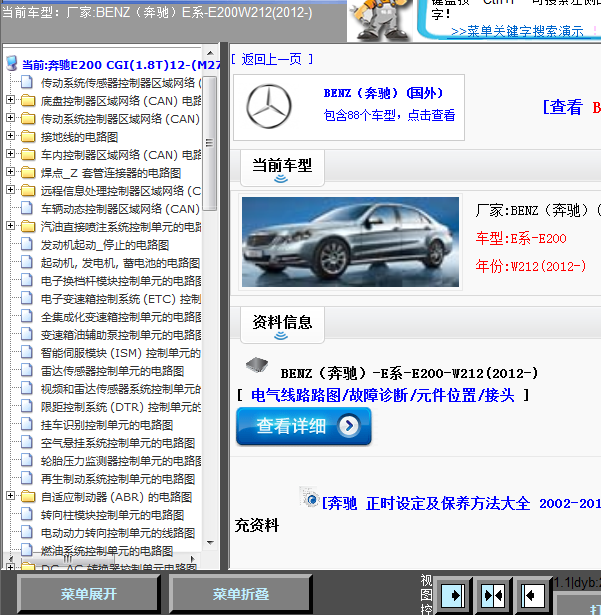Click the Mercedes E-class car photo
This screenshot has width=601, height=615.
point(350,242)
